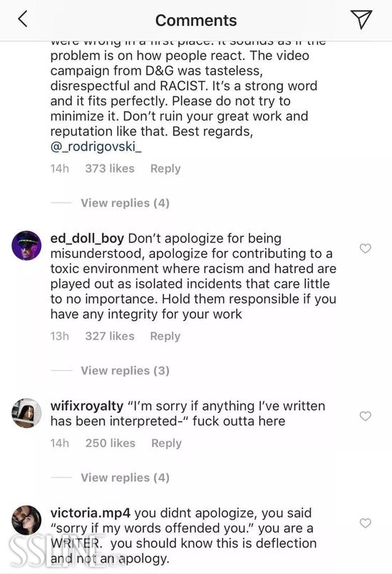Screen dimensions: 392x574
Task: Expand View replies (3) under ed_doll_boy comment
Action: [x=125, y=371]
